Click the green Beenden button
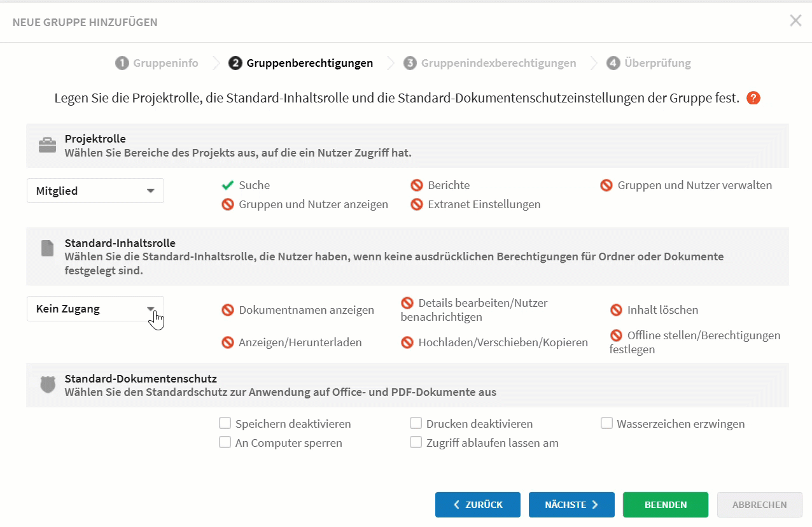Viewport: 812px width, 527px height. click(x=666, y=505)
